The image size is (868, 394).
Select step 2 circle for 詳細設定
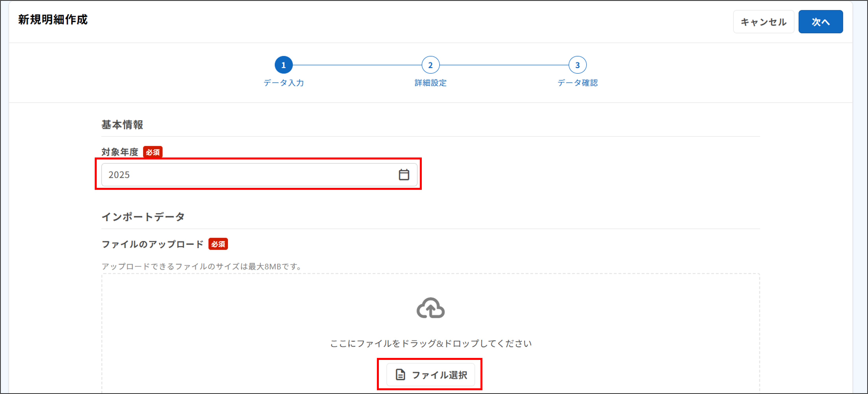point(430,64)
